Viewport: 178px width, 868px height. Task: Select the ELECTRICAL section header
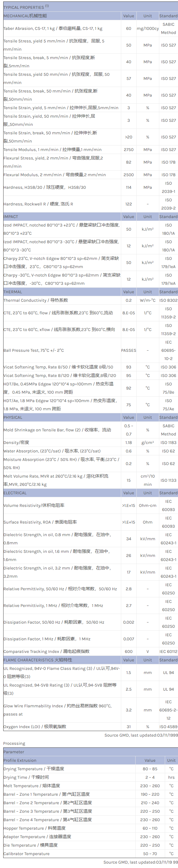coord(15,493)
